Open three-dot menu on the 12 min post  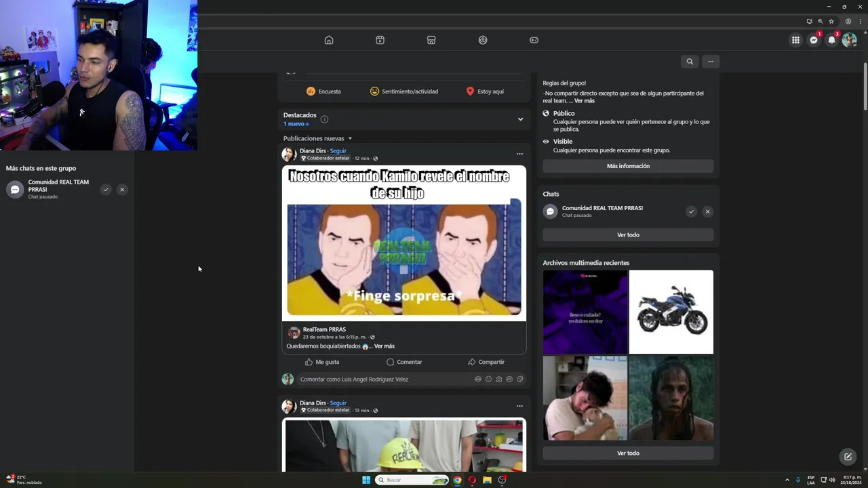coord(519,154)
